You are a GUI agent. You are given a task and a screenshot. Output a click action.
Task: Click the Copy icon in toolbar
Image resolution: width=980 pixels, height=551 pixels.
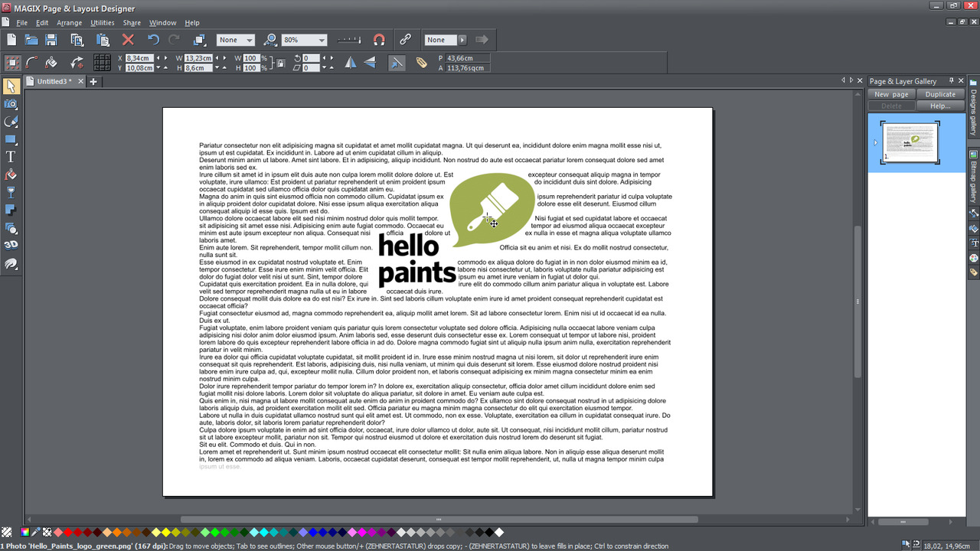77,40
